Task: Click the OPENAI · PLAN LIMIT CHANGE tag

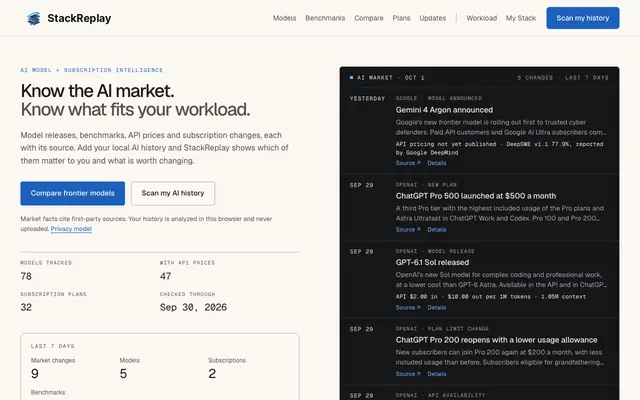Action: (x=442, y=329)
